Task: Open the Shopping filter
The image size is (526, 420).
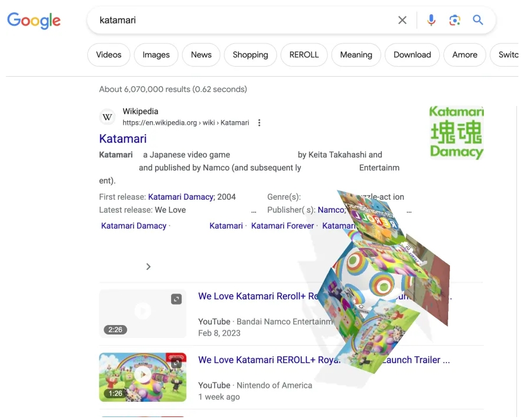Action: [250, 54]
